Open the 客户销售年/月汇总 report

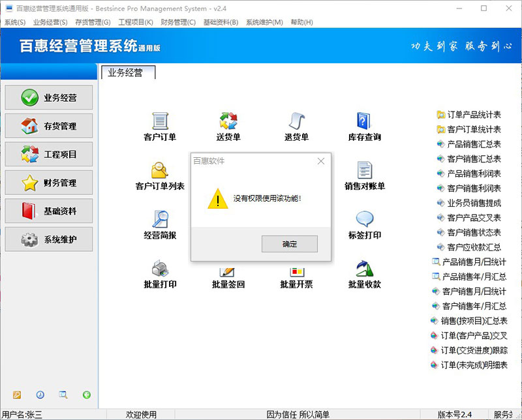[468, 306]
